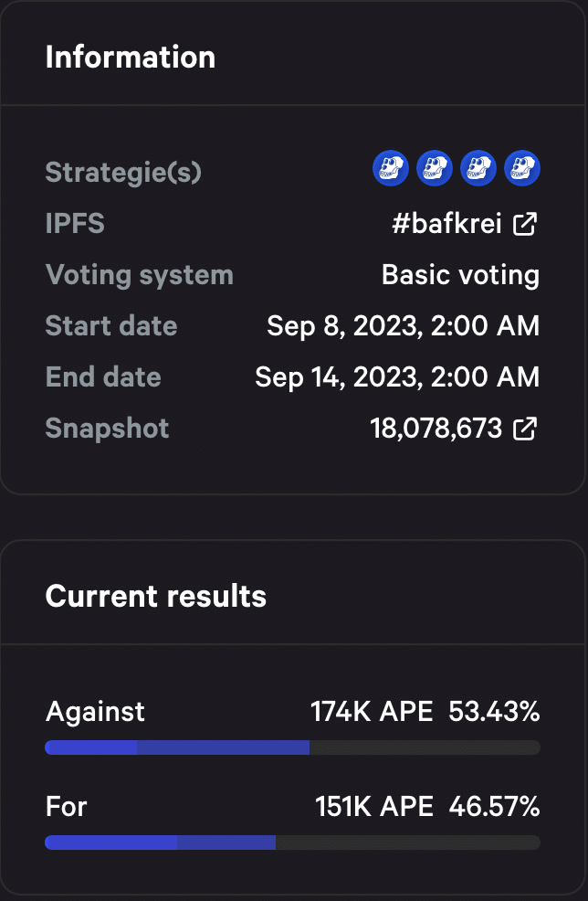Open the IPFS external link icon
Image resolution: width=588 pixels, height=901 pixels.
[x=525, y=224]
